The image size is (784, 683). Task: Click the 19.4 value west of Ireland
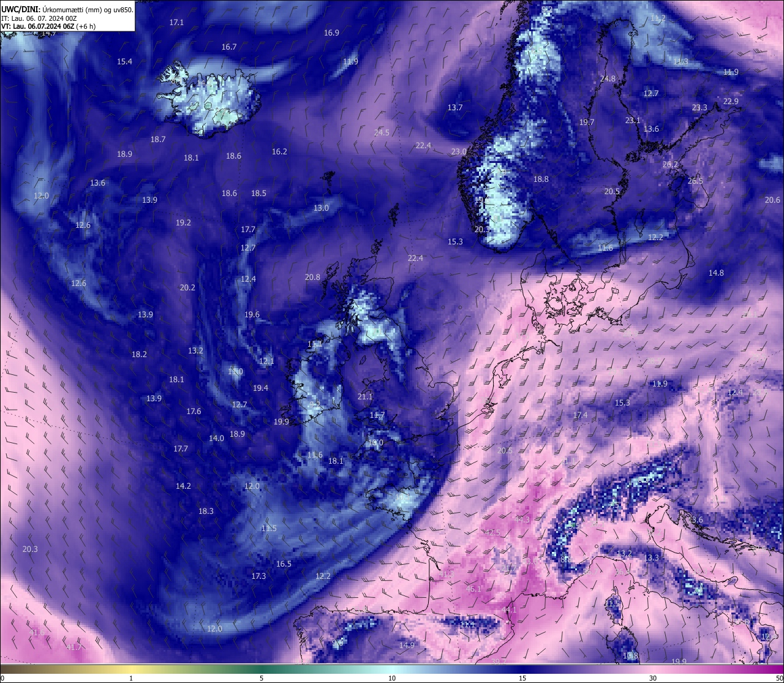(x=260, y=388)
